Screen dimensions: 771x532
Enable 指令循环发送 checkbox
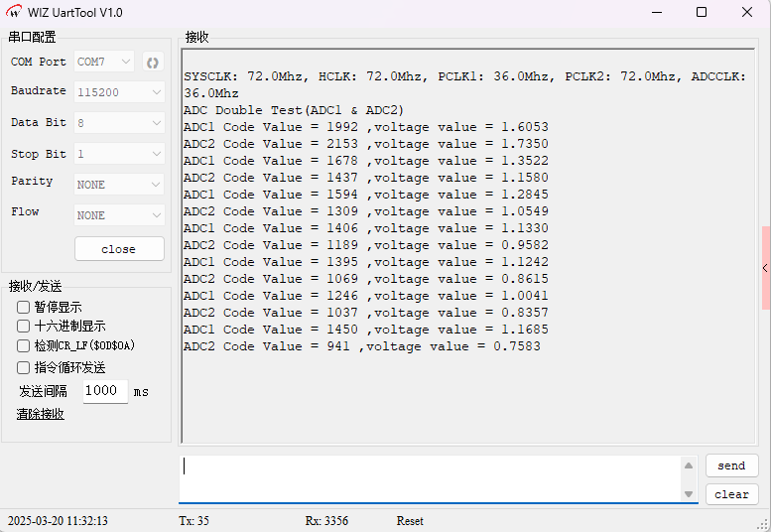24,367
